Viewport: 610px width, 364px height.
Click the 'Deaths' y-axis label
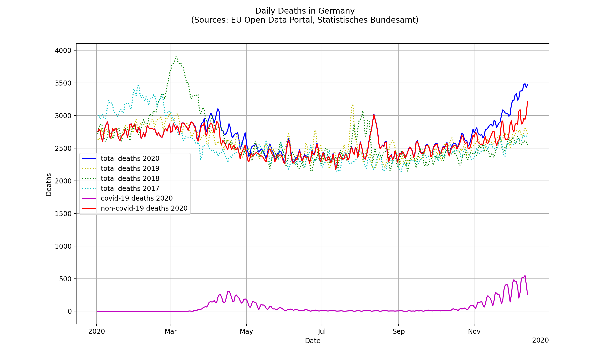49,185
